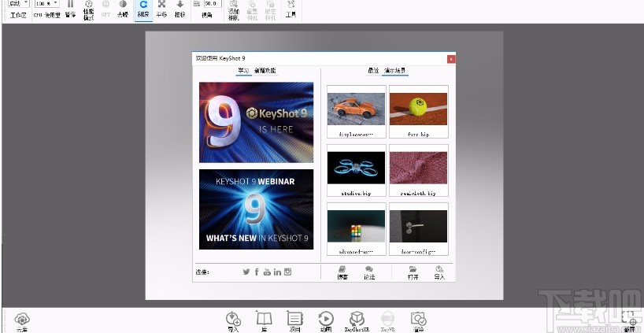Open the Instagram link icon
644x333 pixels.
[x=288, y=272]
